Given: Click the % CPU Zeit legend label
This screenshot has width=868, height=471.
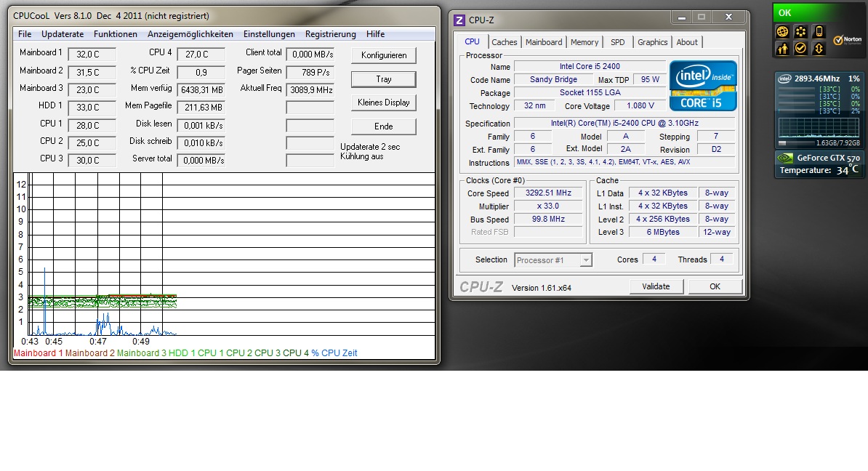Looking at the screenshot, I should (334, 353).
